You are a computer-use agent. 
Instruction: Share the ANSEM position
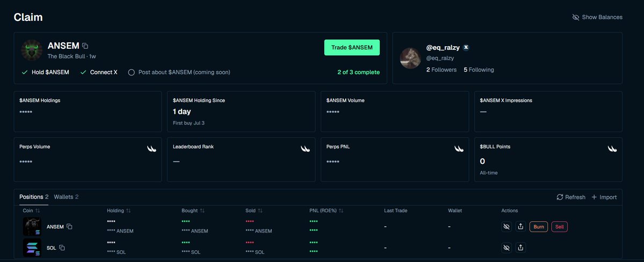(521, 227)
